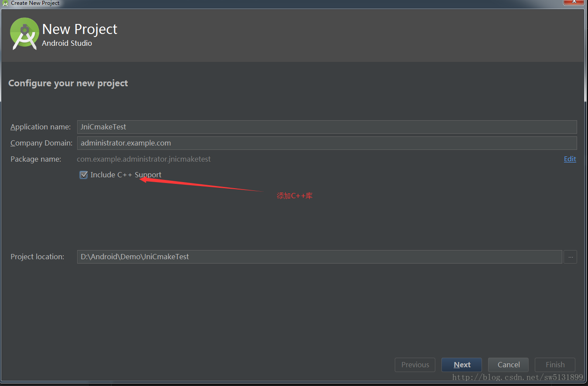The width and height of the screenshot is (588, 386).
Task: Click the New Project title text
Action: [80, 29]
